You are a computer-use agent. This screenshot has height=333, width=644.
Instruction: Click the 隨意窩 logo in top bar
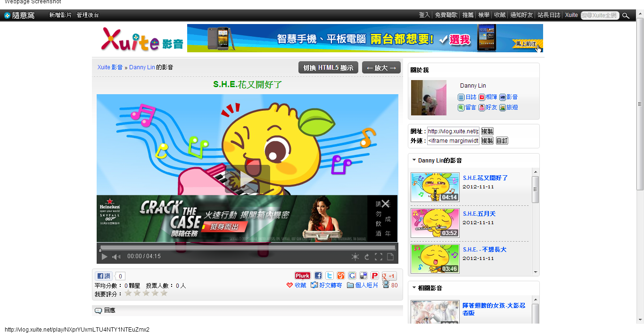(19, 16)
